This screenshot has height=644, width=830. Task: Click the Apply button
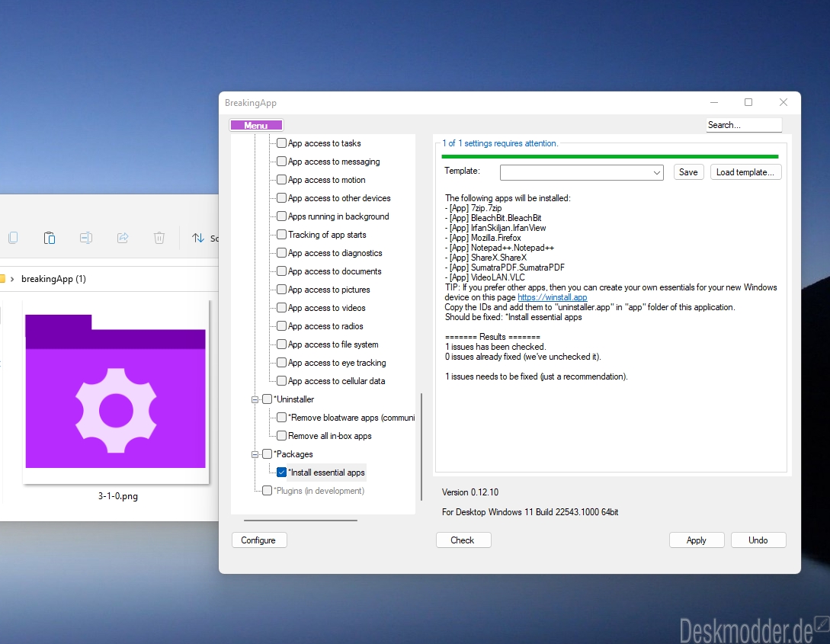pyautogui.click(x=697, y=540)
